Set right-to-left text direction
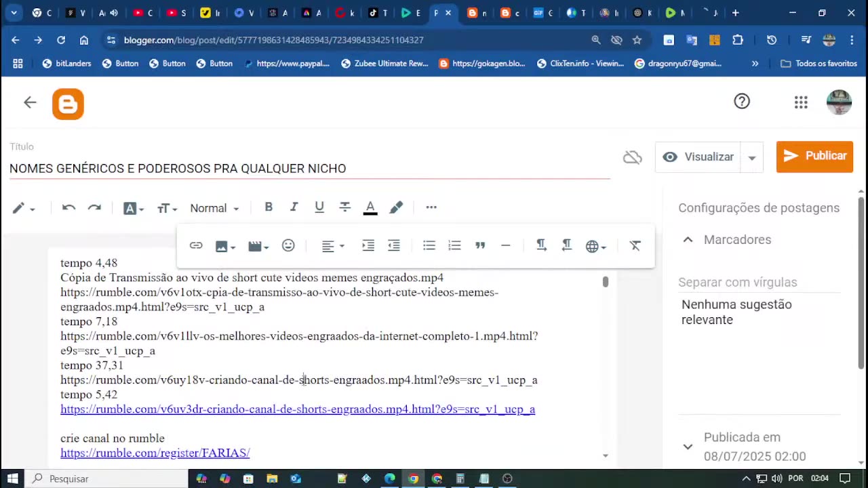868x488 pixels. [x=567, y=245]
